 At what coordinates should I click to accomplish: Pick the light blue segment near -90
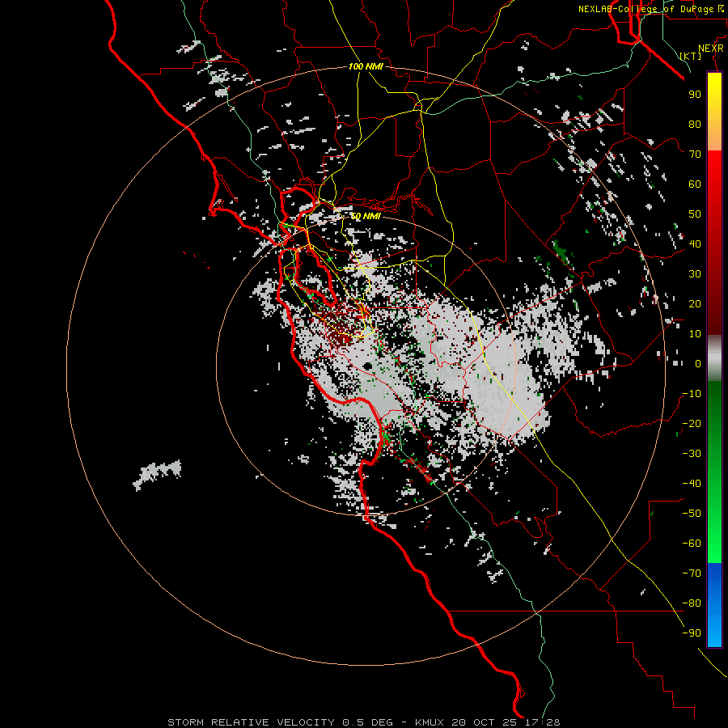tap(714, 632)
